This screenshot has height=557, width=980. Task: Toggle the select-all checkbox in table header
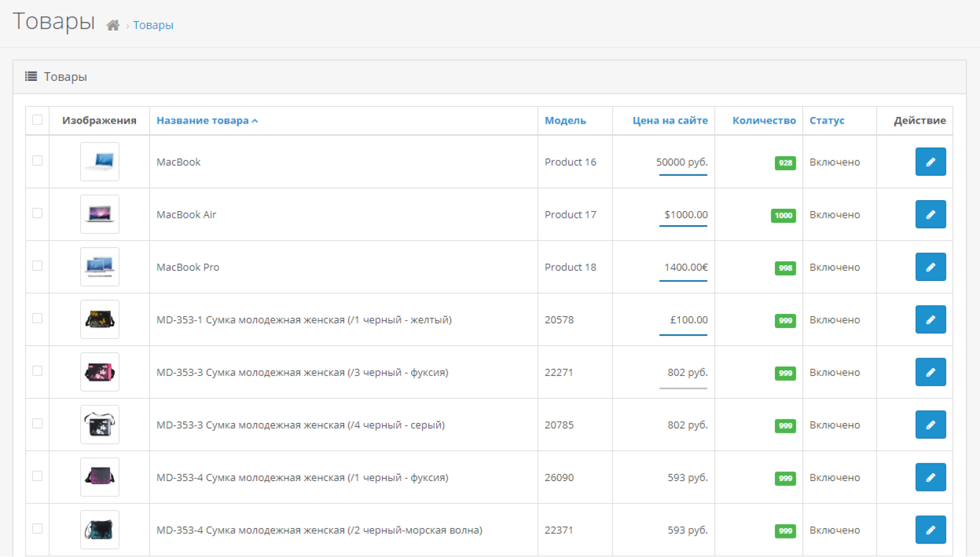tap(37, 120)
